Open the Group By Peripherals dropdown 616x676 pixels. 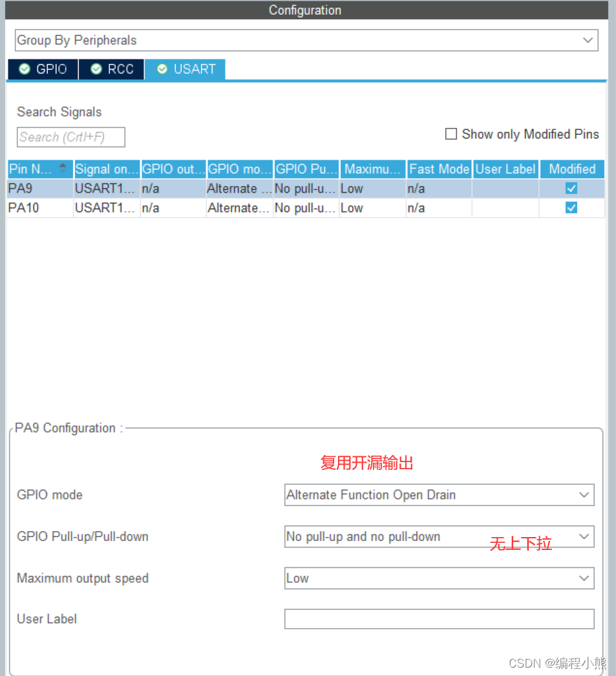click(x=306, y=40)
